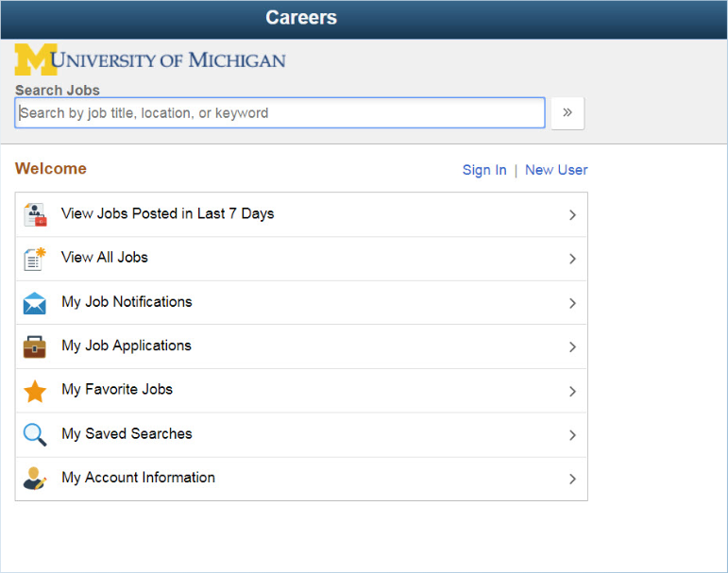Viewport: 728px width, 573px height.
Task: Expand the My Job Notifications row arrow
Action: click(572, 303)
